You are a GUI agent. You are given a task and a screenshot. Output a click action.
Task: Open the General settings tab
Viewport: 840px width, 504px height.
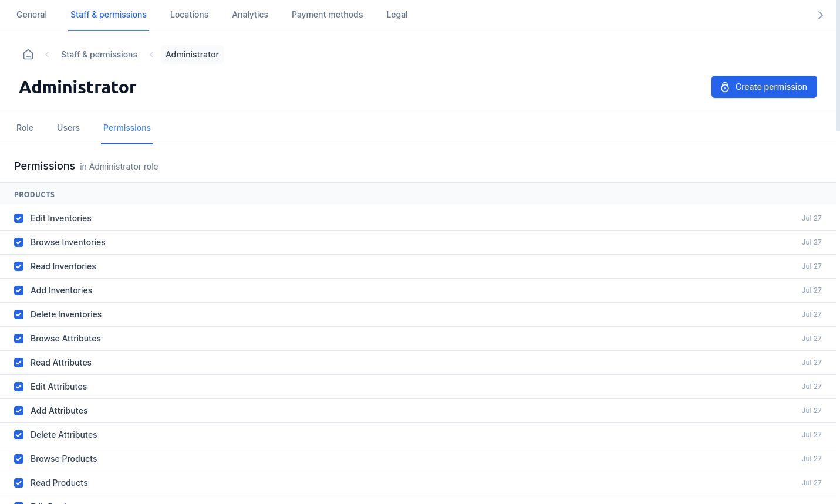[32, 15]
